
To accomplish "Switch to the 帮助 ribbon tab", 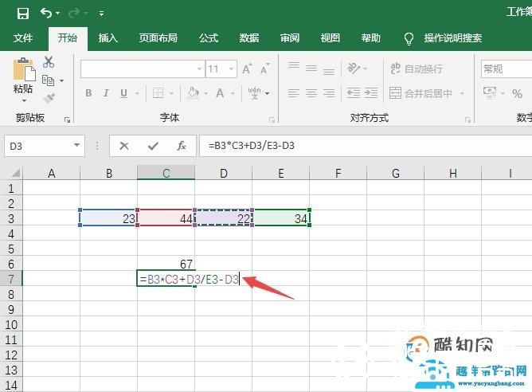I will (371, 37).
